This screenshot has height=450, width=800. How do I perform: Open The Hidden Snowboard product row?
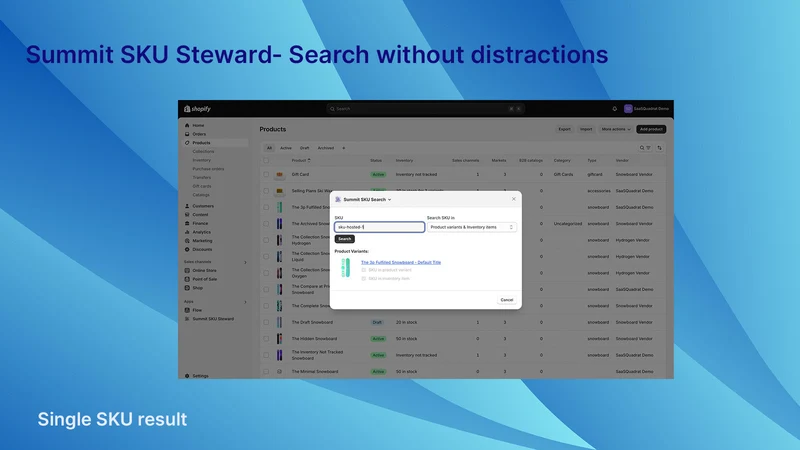point(463,338)
